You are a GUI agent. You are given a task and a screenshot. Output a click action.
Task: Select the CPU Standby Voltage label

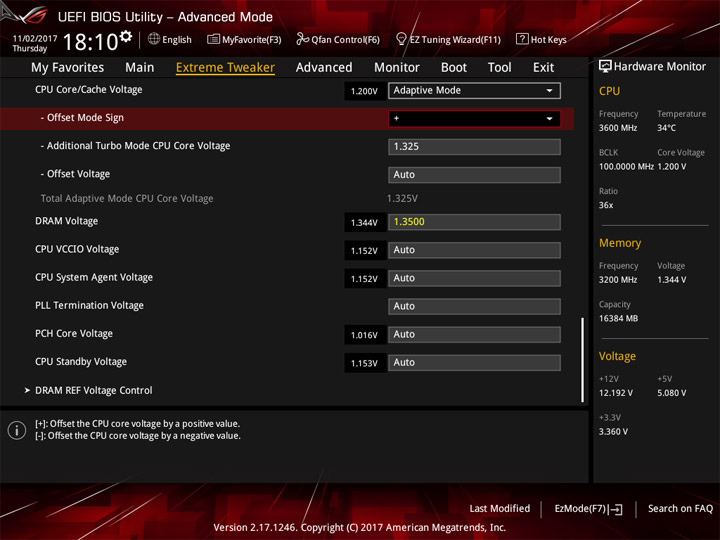point(81,361)
